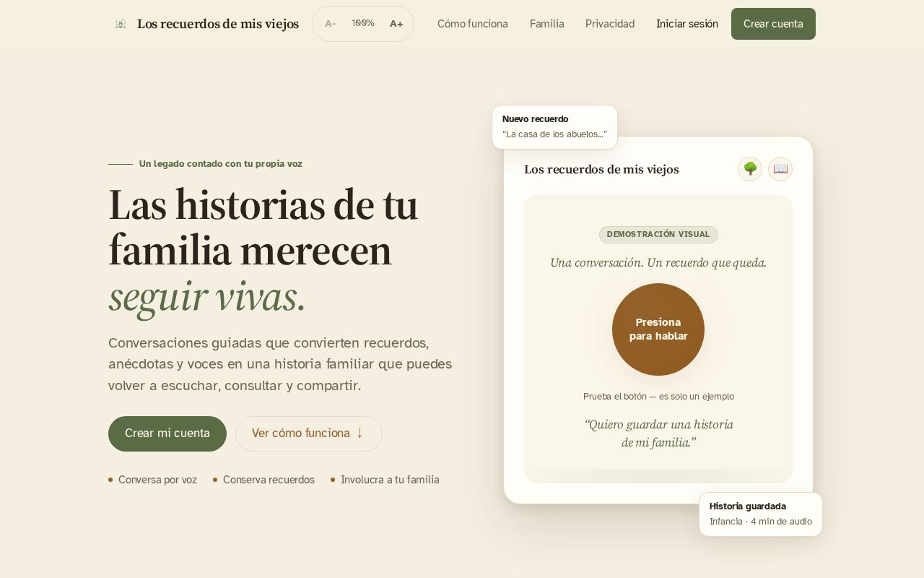This screenshot has width=924, height=578.
Task: Go to Cómo funciona section
Action: (x=473, y=24)
